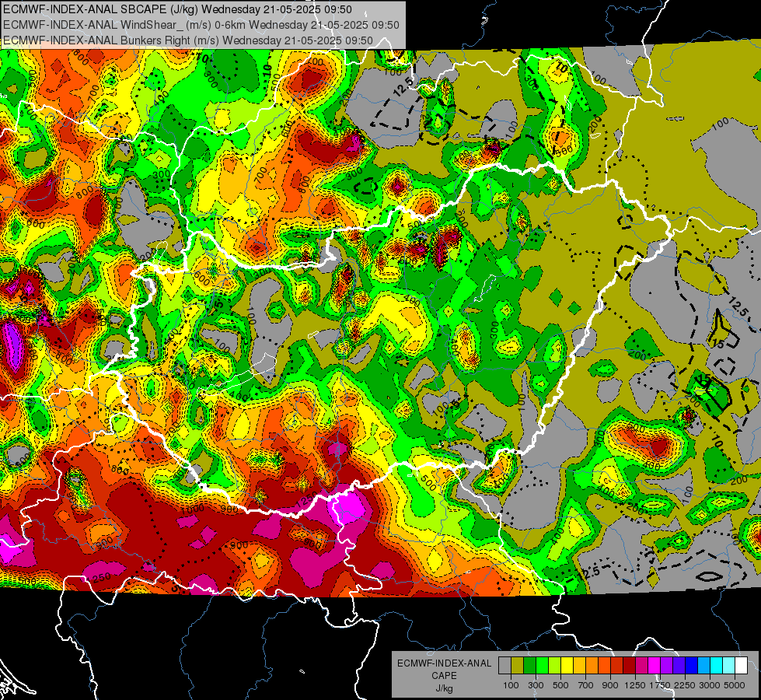Click the 500 tick label in legend
Image resolution: width=761 pixels, height=700 pixels.
point(560,685)
